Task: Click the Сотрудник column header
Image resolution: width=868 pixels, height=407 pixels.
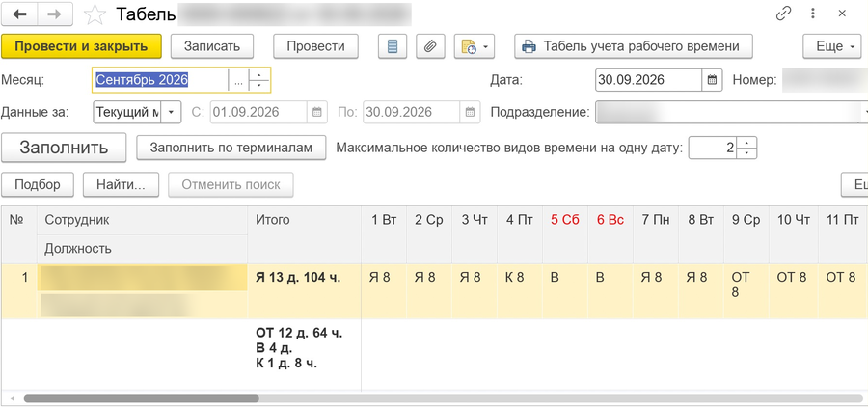Action: tap(143, 220)
